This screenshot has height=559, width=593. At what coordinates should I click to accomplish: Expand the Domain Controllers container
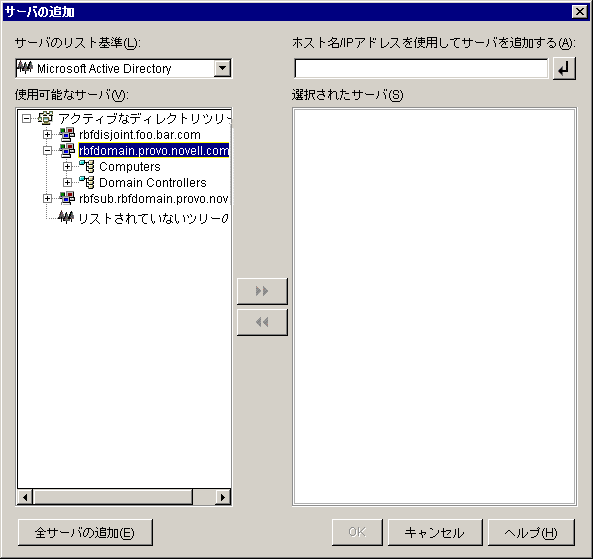(x=67, y=182)
